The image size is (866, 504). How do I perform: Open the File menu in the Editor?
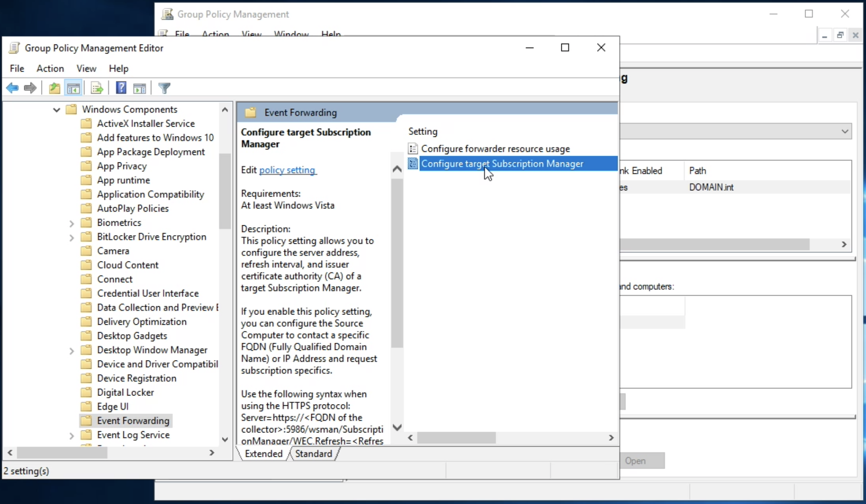pyautogui.click(x=17, y=68)
